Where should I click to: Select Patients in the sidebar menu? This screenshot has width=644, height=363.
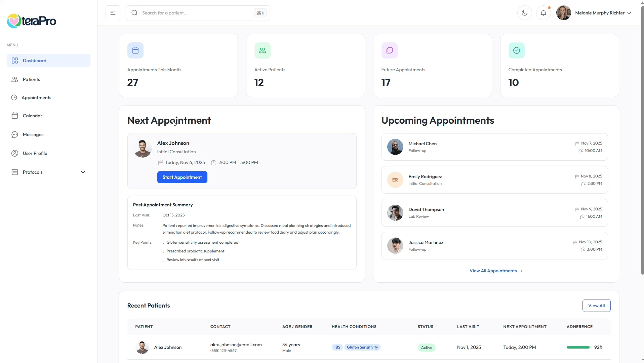click(x=31, y=79)
